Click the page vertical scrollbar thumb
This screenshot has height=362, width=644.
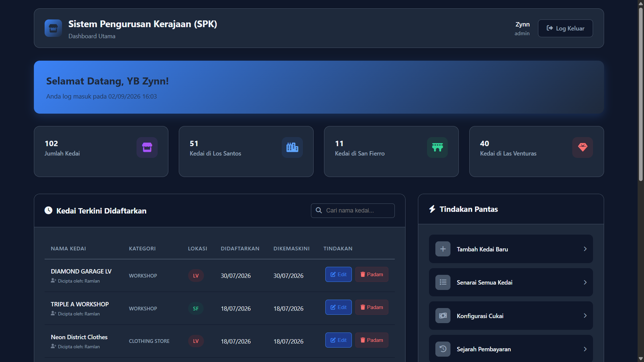tap(641, 94)
